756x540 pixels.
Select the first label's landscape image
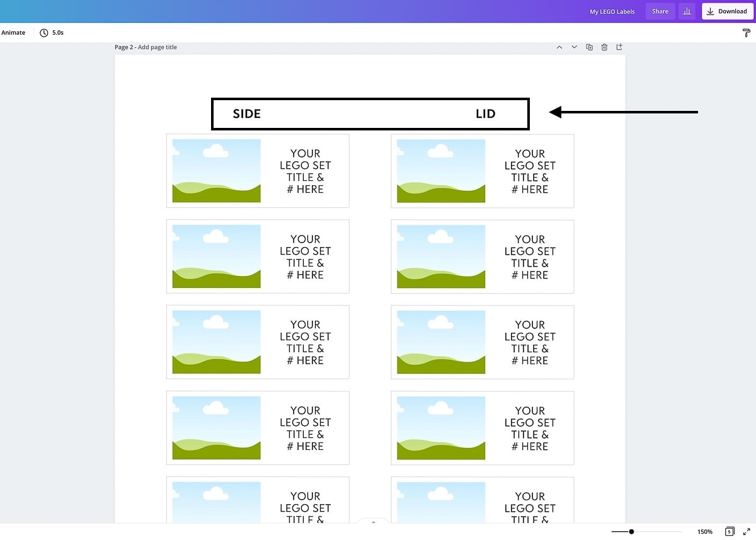pyautogui.click(x=216, y=171)
